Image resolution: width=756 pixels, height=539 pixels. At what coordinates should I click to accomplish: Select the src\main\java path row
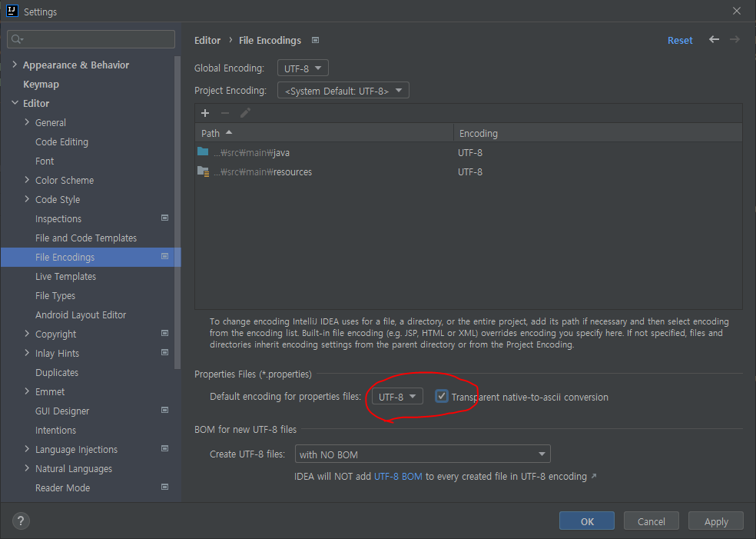tap(469, 152)
